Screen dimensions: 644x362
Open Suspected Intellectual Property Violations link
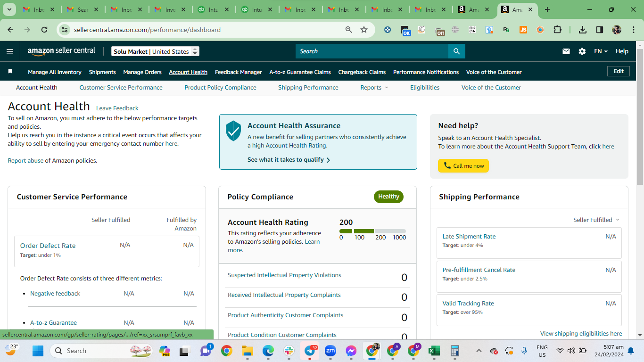(284, 275)
